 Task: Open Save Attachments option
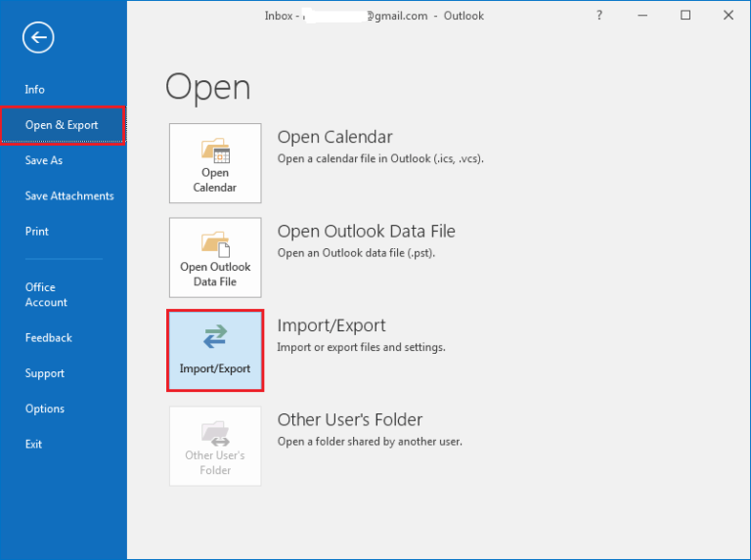pos(69,195)
